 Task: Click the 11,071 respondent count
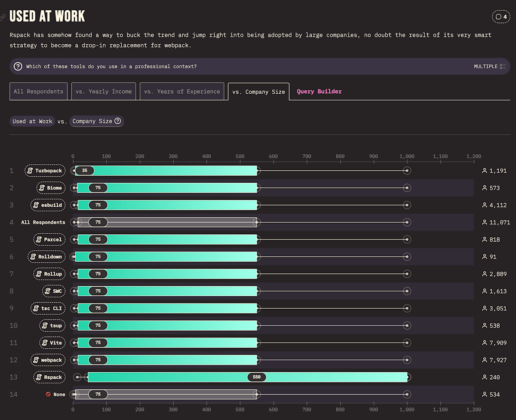(x=500, y=222)
